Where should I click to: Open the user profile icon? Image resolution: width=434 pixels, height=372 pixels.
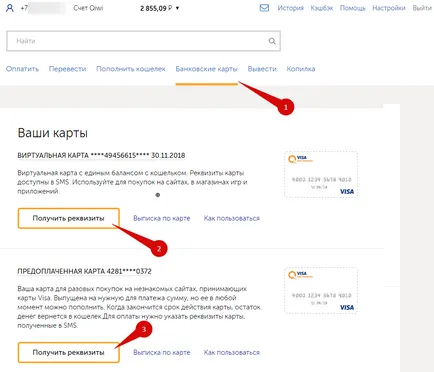click(x=10, y=8)
